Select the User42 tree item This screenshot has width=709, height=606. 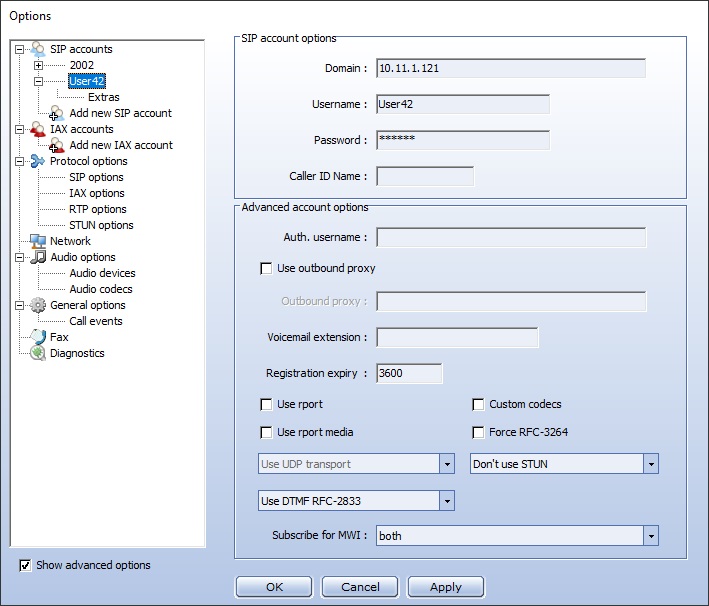[x=87, y=81]
